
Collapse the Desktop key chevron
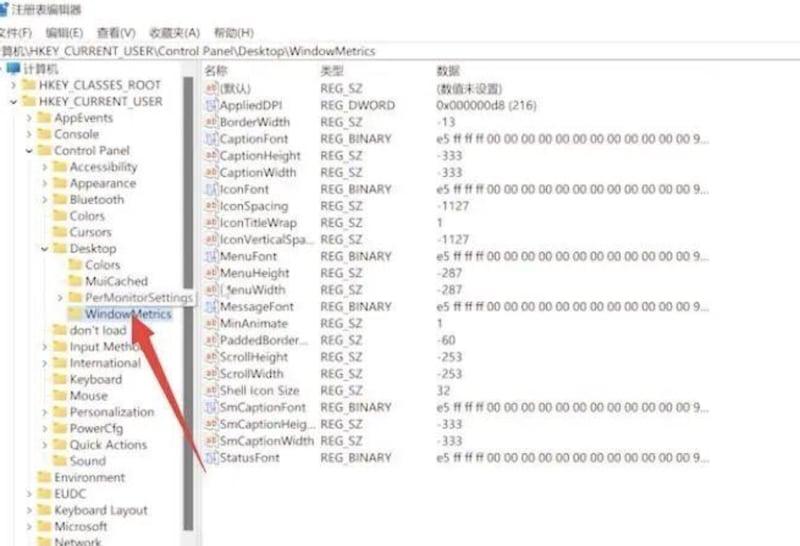pos(44,249)
